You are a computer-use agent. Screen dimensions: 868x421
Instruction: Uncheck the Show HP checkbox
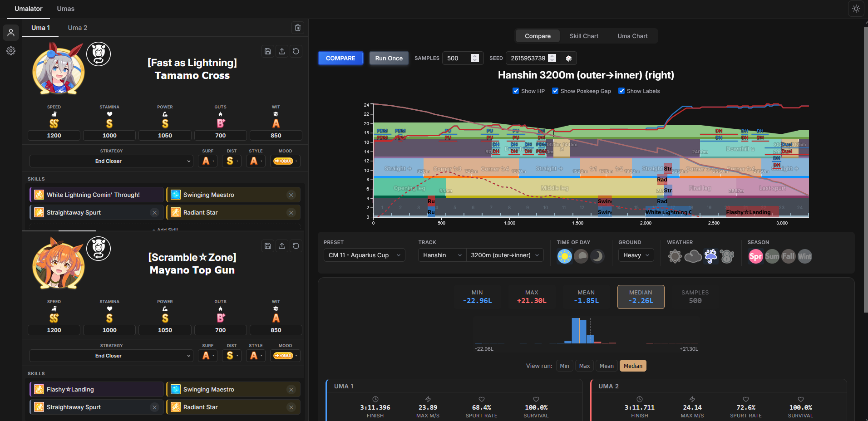coord(516,91)
